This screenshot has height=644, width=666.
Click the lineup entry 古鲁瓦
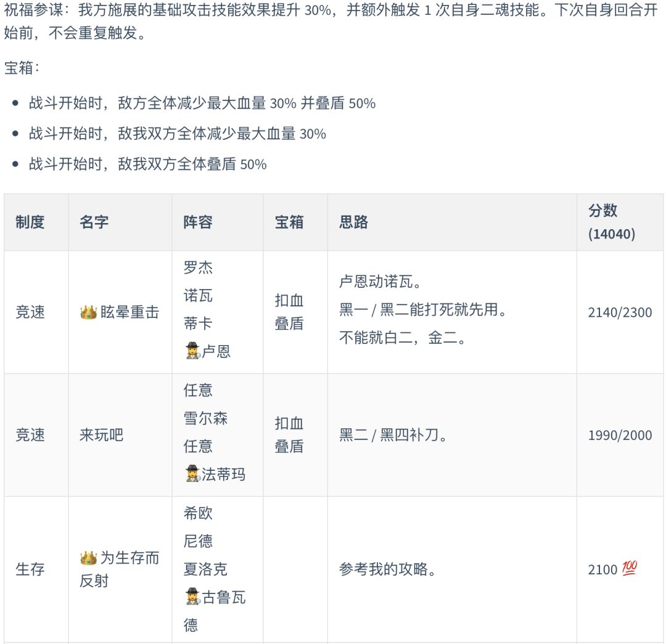pyautogui.click(x=223, y=597)
